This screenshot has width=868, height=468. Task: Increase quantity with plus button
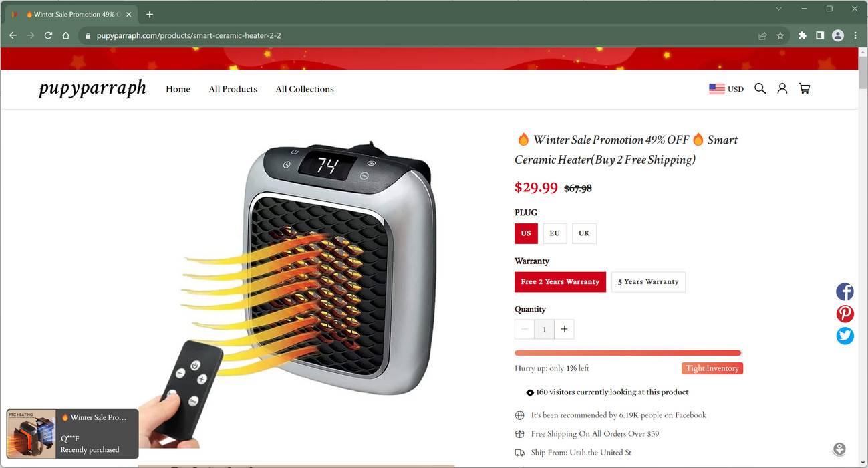pyautogui.click(x=564, y=329)
